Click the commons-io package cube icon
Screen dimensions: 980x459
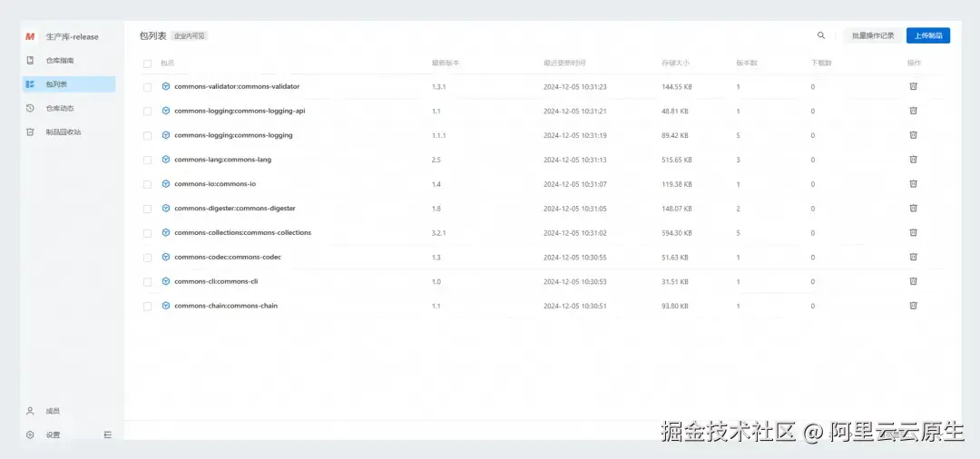(x=166, y=183)
